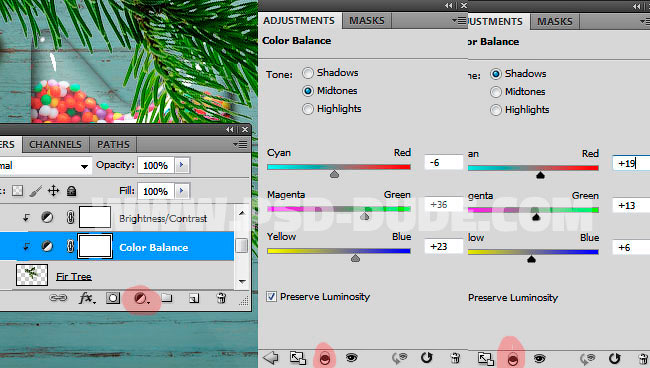
Task: Open the Masks tab in left panel
Action: coord(367,20)
